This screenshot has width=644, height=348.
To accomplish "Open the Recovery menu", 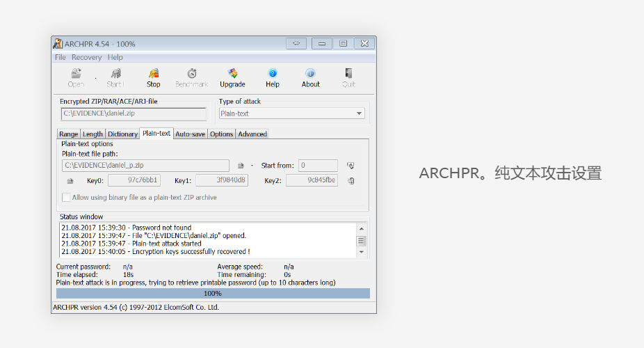I will (x=86, y=58).
